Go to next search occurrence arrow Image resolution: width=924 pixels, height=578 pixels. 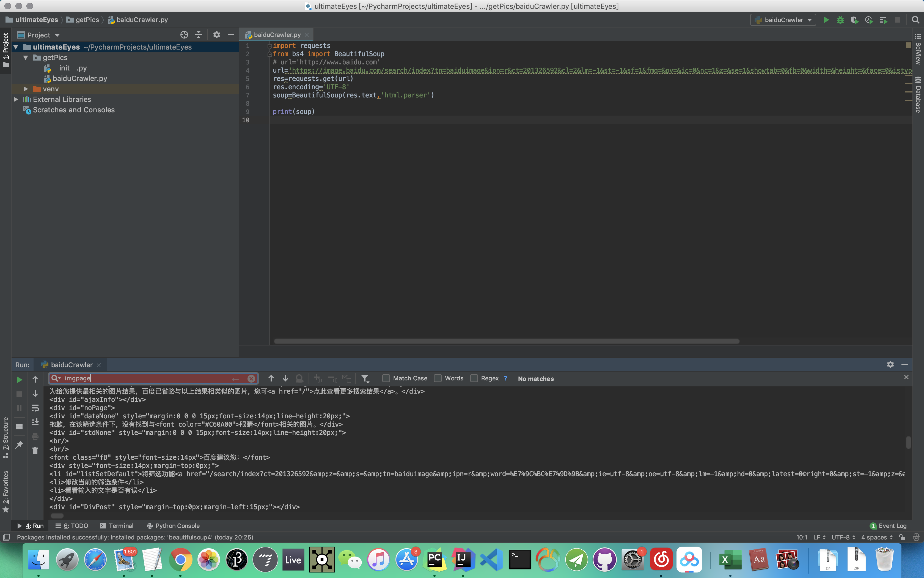point(285,378)
